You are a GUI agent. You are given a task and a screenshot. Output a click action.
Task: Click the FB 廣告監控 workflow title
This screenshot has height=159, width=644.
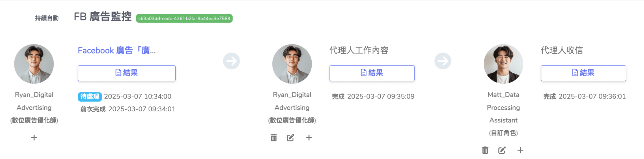pyautogui.click(x=103, y=17)
